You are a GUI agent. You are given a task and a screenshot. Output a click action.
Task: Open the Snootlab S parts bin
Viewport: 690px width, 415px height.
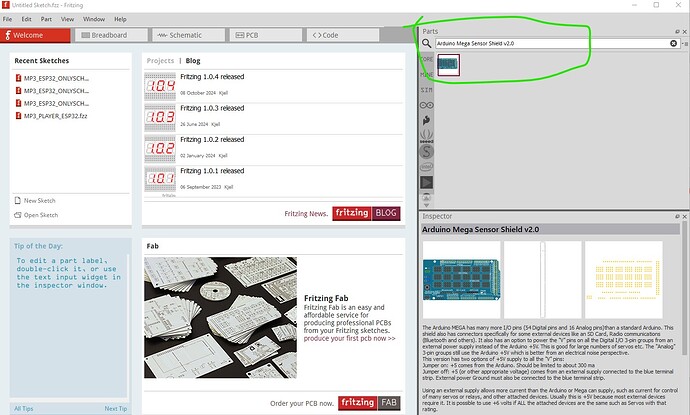[426, 152]
